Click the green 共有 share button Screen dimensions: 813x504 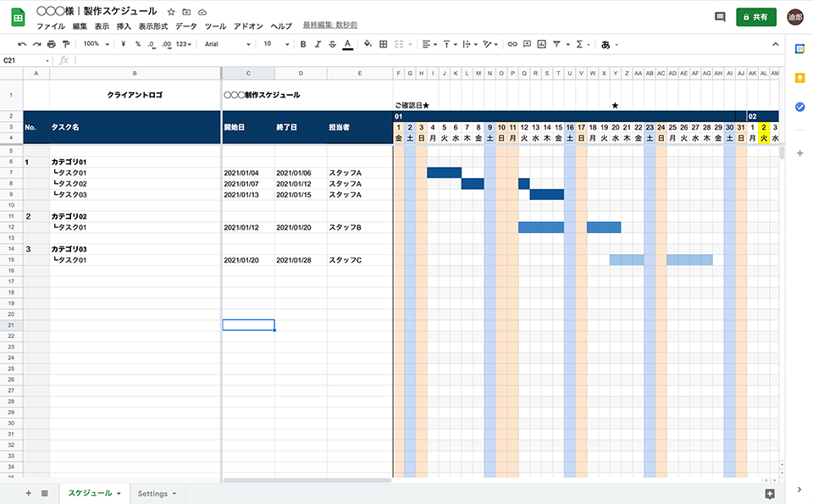point(756,17)
